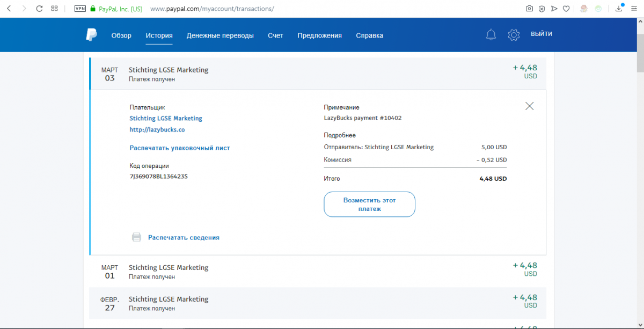Click transaction code 7J369078BL136423S
The height and width of the screenshot is (329, 644).
(x=159, y=177)
